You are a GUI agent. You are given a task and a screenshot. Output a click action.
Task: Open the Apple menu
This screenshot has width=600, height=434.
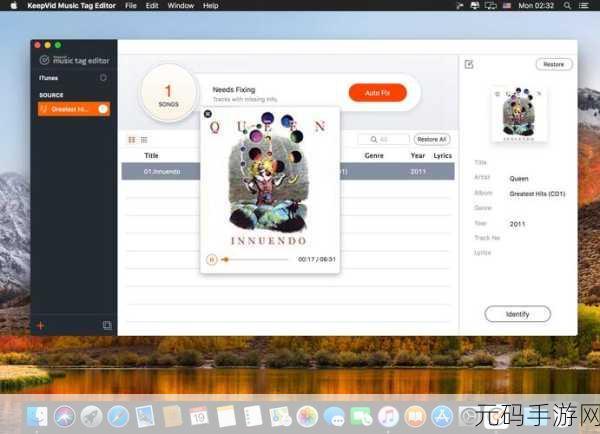13,5
